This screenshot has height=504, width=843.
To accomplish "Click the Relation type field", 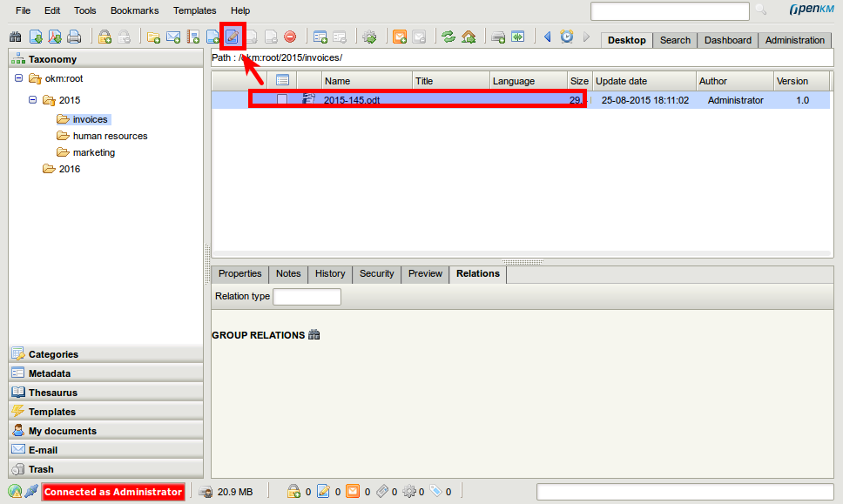I will point(307,297).
